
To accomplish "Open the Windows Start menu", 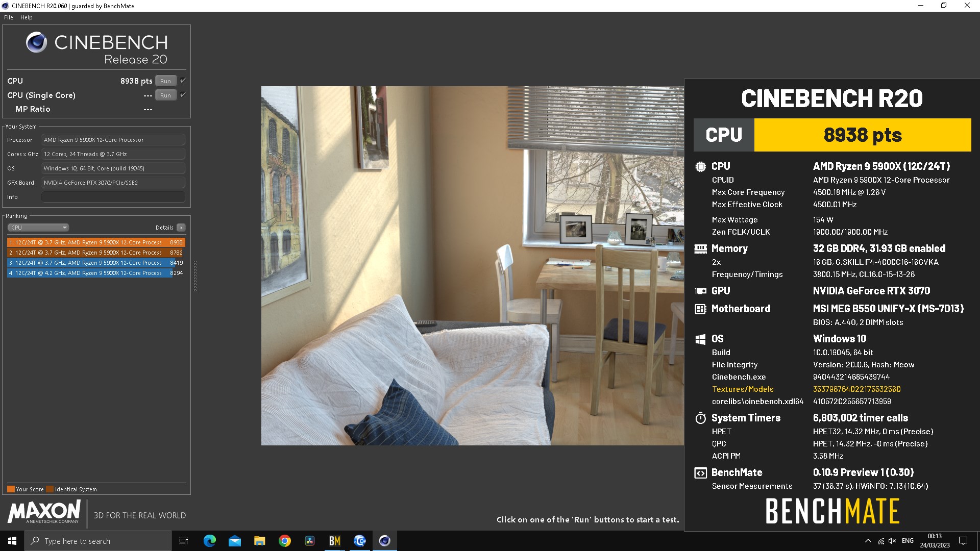I will 12,541.
